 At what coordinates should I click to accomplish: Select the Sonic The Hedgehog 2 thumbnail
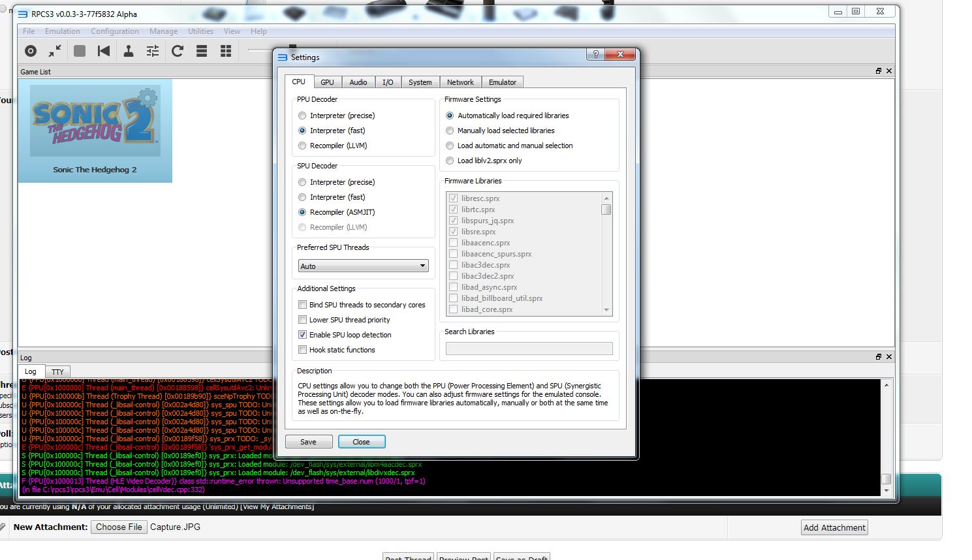tap(95, 131)
